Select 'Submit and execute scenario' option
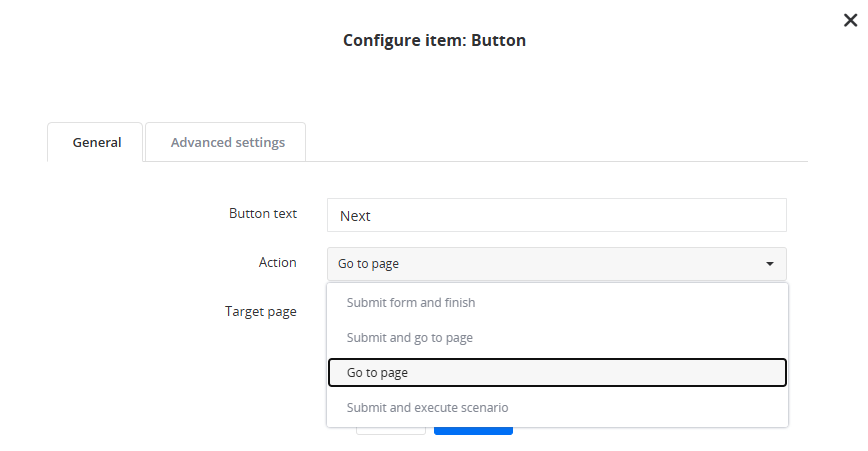The image size is (868, 451). (428, 408)
